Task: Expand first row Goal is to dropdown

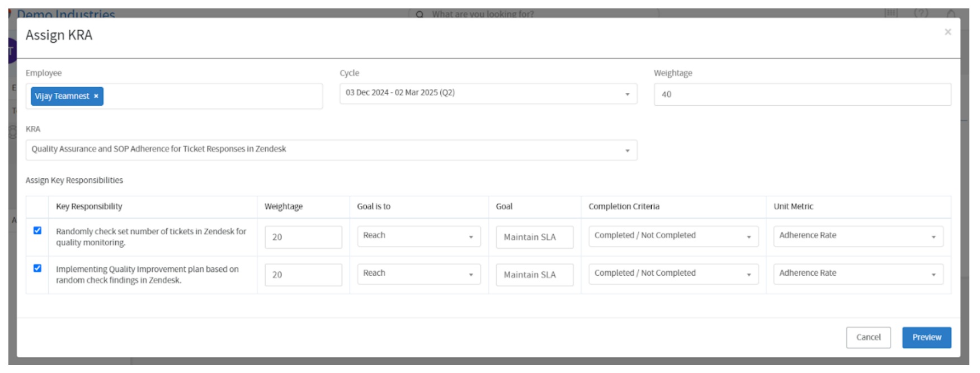Action: click(x=418, y=236)
